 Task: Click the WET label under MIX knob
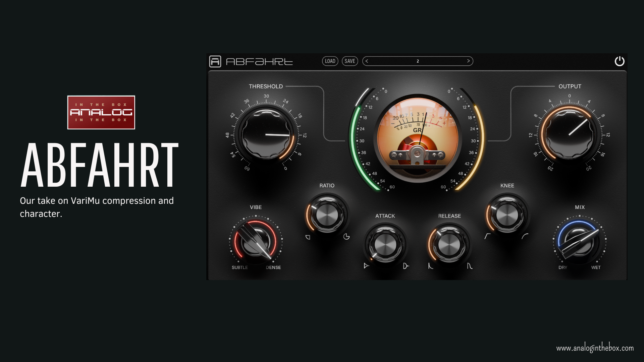tap(596, 267)
